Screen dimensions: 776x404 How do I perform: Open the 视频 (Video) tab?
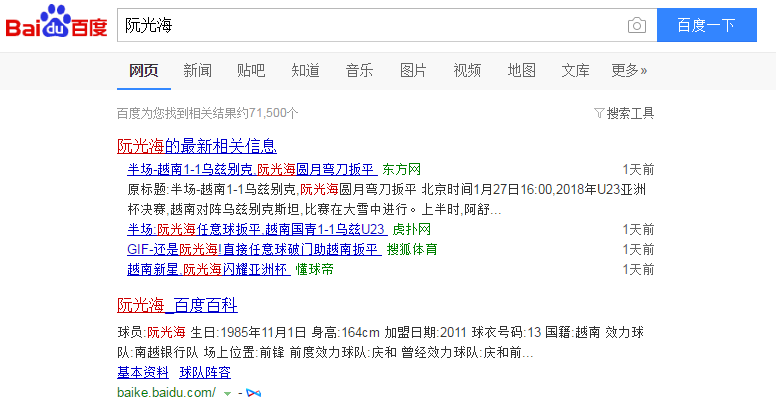(x=467, y=70)
